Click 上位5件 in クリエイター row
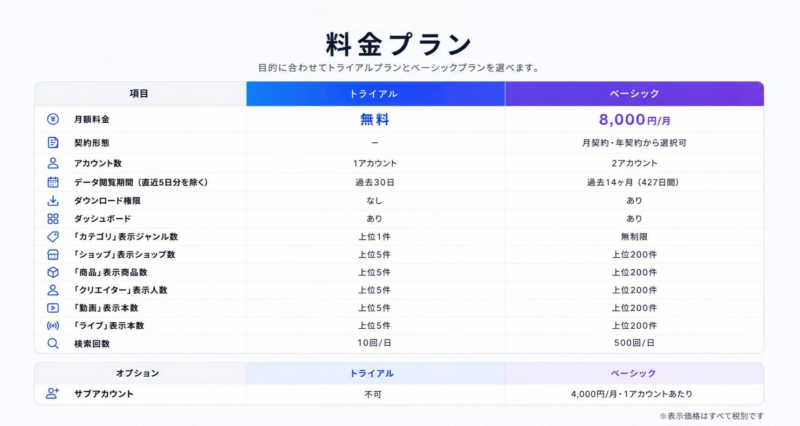800x426 pixels. point(374,290)
